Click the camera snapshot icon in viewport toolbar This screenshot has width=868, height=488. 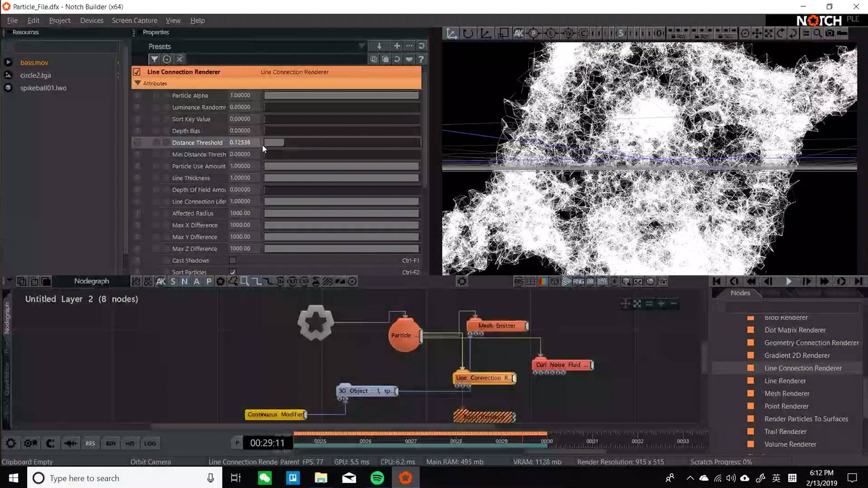(830, 33)
